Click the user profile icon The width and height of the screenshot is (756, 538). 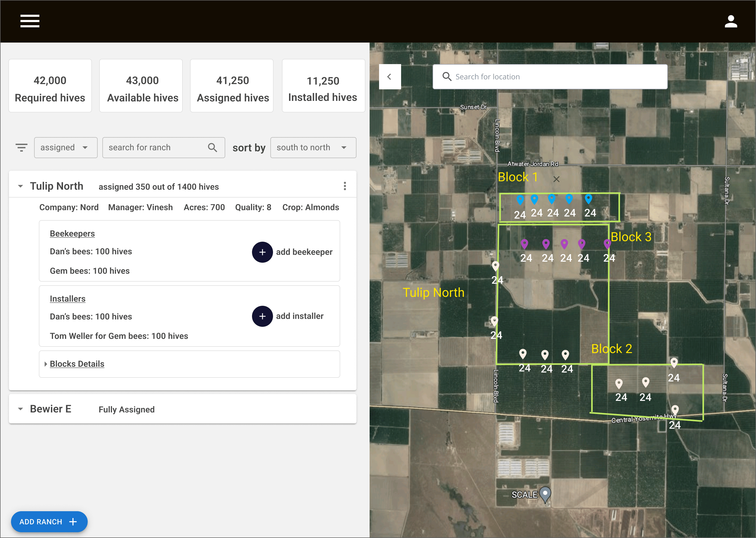click(x=731, y=22)
